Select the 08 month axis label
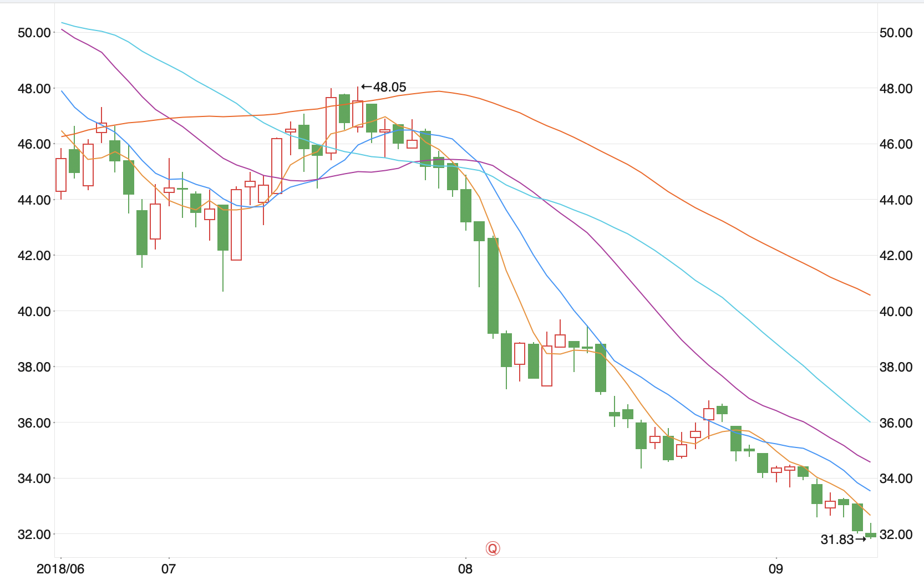 (465, 569)
